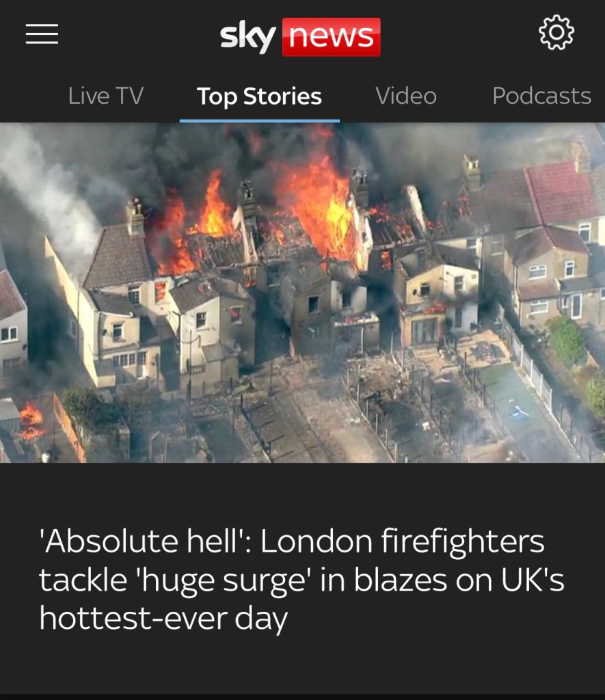The width and height of the screenshot is (605, 700).
Task: Open the Podcasts tab
Action: 541,96
